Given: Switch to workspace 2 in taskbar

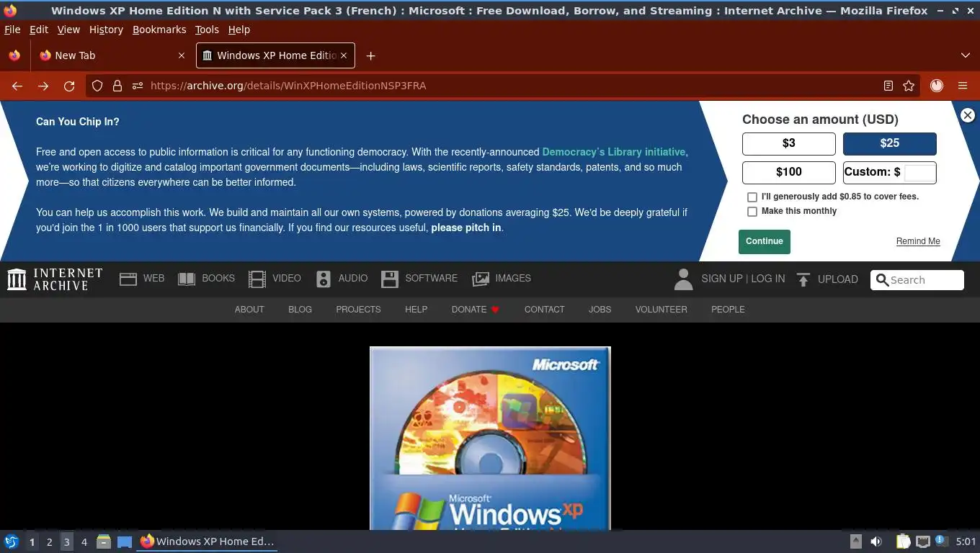Looking at the screenshot, I should (49, 541).
